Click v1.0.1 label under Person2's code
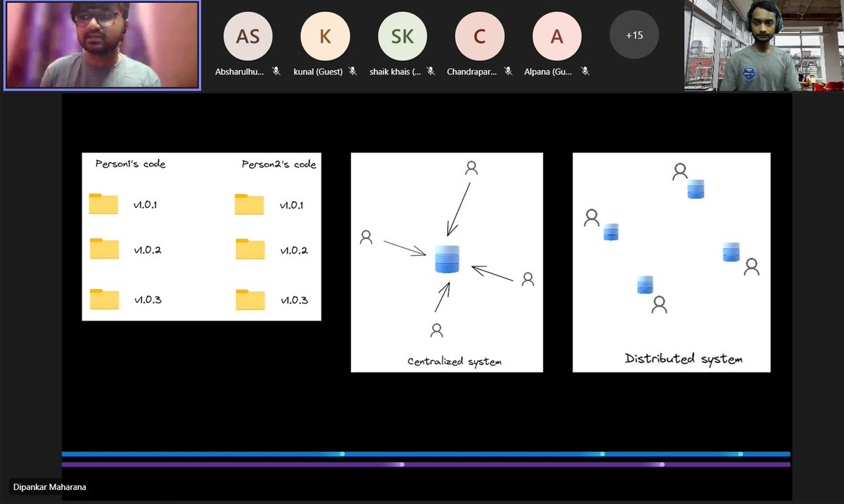Viewport: 844px width, 504px height. click(x=293, y=206)
